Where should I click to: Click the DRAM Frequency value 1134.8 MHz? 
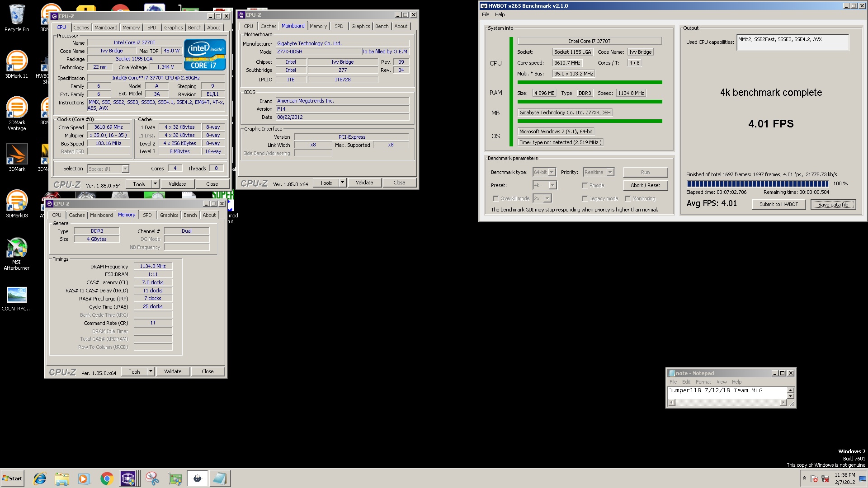point(153,266)
